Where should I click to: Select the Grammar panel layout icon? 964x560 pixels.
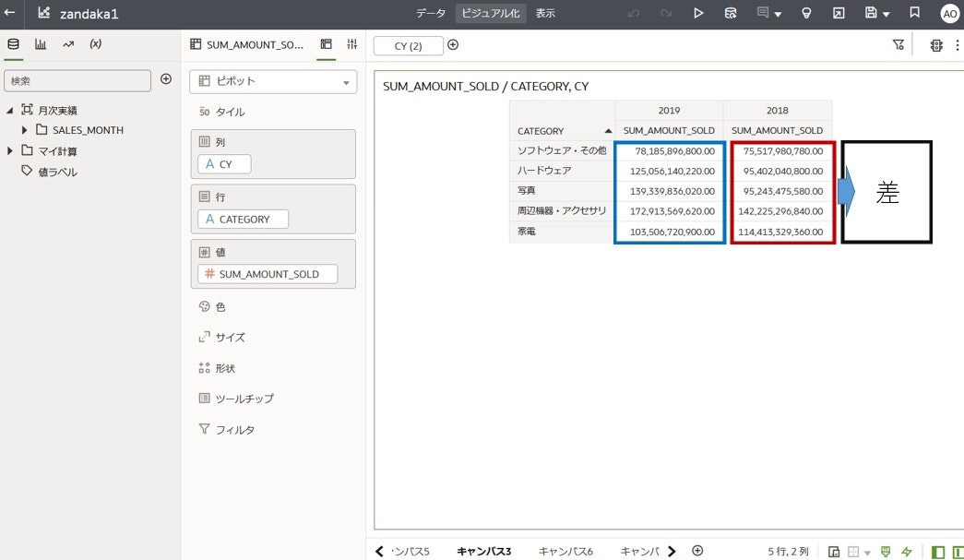click(x=327, y=43)
